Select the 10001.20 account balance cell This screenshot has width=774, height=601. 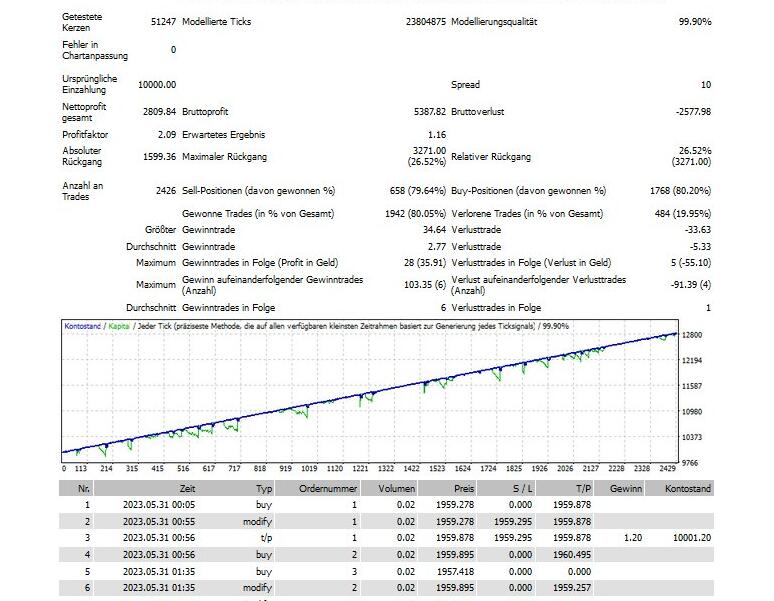(690, 538)
